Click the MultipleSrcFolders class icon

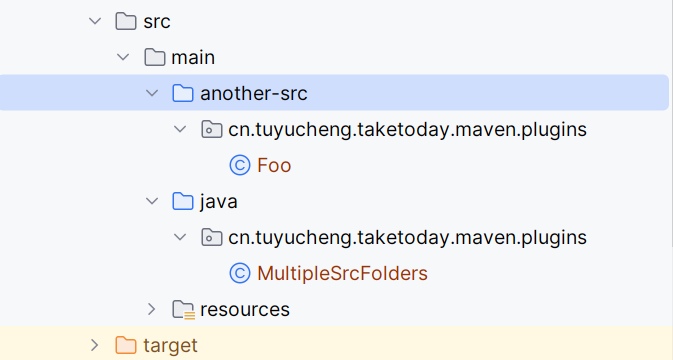click(x=240, y=273)
